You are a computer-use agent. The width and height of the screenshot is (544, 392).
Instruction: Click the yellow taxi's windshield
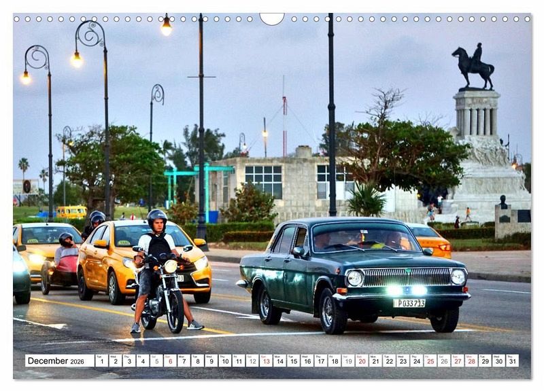pyautogui.click(x=143, y=236)
